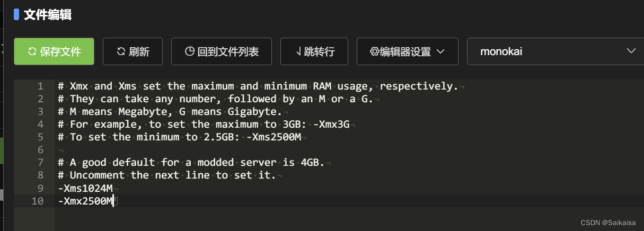Screen dimensions: 644x231
Task: Click the blue marker beside 文件编辑 title
Action: point(16,14)
